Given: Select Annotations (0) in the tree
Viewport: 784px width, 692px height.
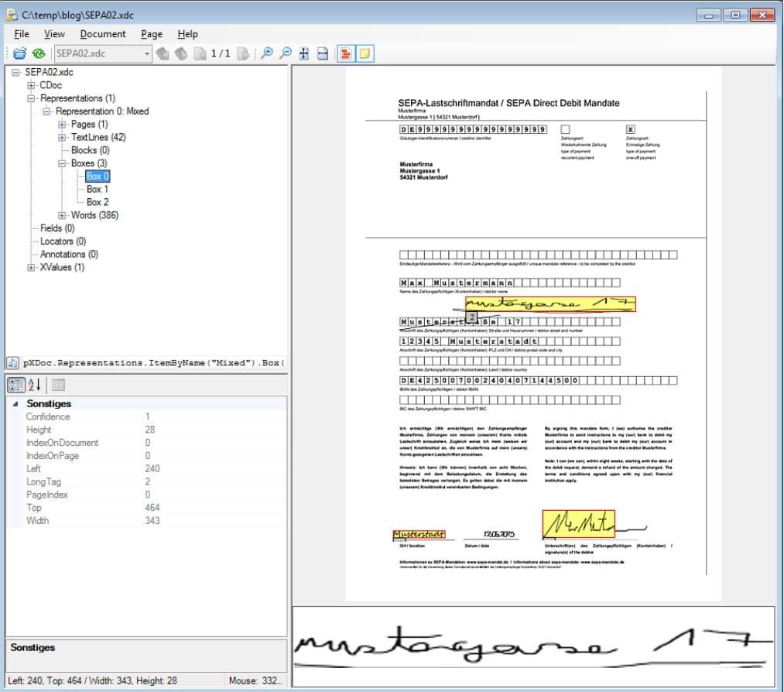Looking at the screenshot, I should pos(69,254).
